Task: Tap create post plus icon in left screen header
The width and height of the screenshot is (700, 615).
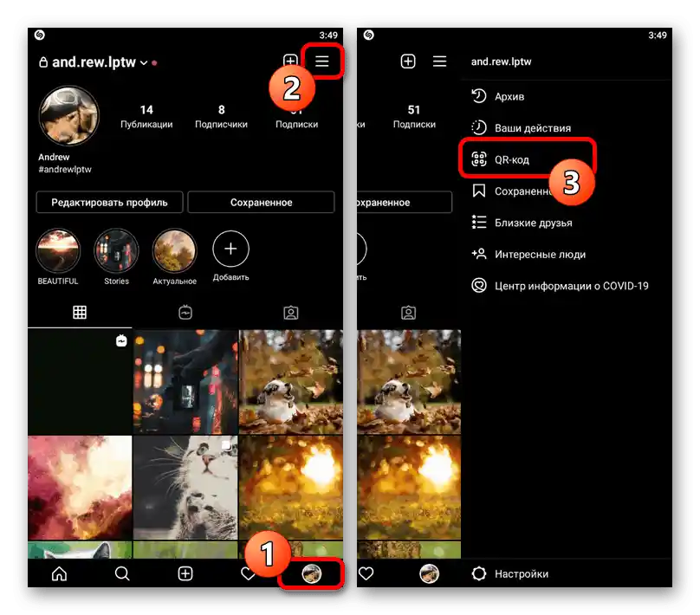Action: (x=290, y=61)
